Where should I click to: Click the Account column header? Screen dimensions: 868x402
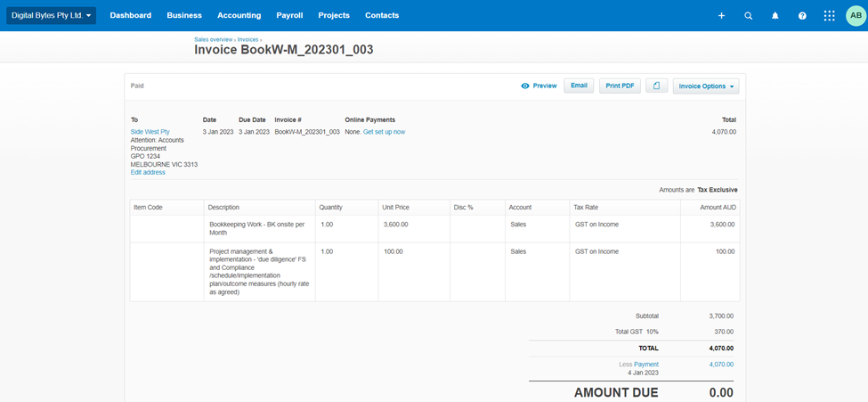(x=538, y=208)
